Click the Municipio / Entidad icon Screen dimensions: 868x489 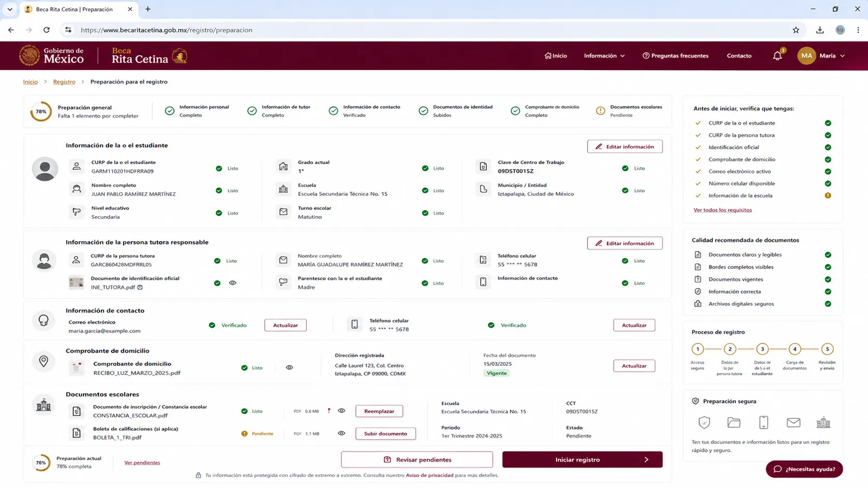[483, 189]
